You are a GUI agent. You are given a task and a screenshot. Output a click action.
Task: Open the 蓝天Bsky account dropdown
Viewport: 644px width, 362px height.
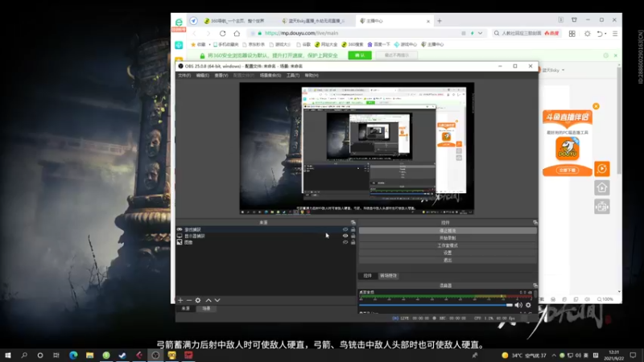[x=552, y=70]
